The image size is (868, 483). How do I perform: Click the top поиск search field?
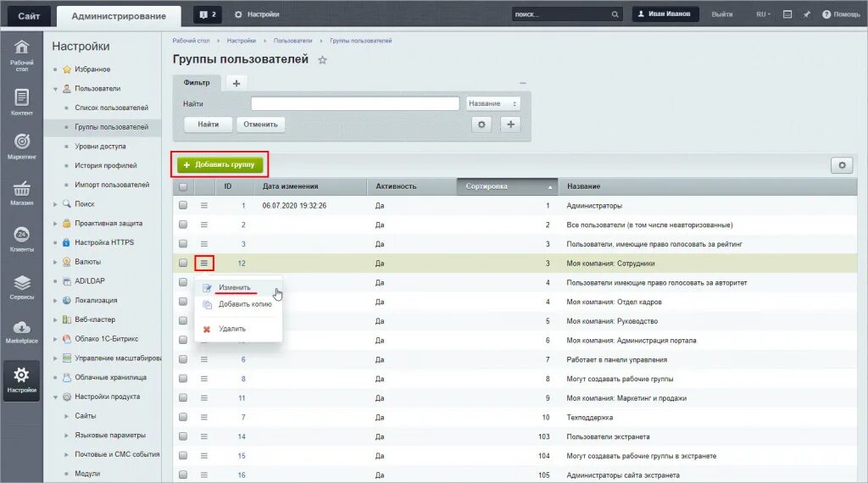coord(561,14)
